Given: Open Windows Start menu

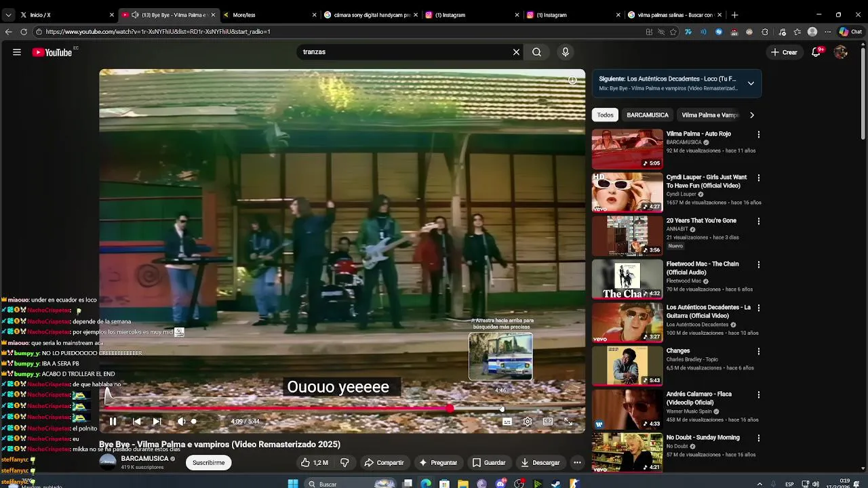Looking at the screenshot, I should [x=293, y=484].
